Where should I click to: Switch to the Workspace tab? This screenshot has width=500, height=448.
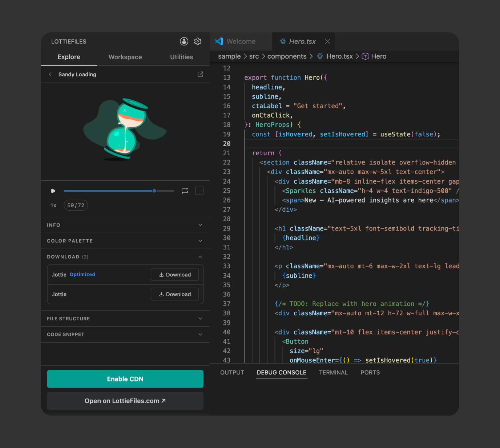125,57
